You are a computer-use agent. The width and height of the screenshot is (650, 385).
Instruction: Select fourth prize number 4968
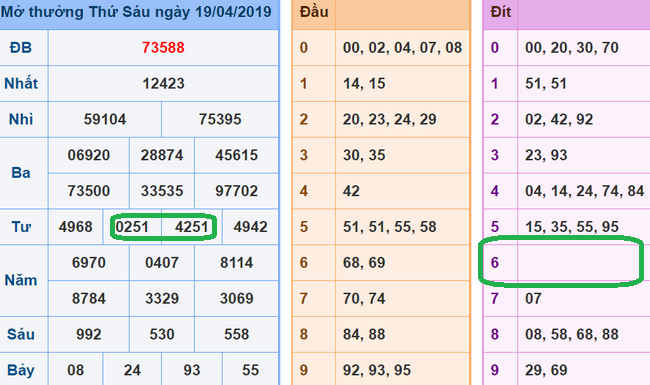(75, 227)
